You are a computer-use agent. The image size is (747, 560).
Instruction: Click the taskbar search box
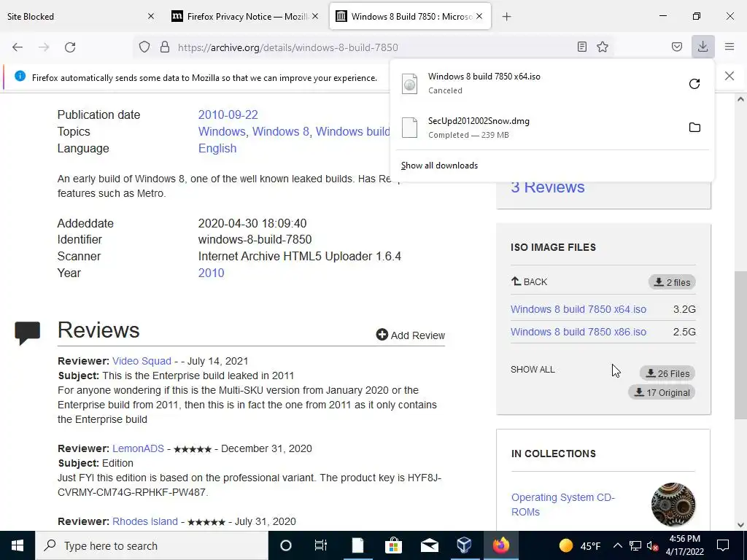point(152,545)
